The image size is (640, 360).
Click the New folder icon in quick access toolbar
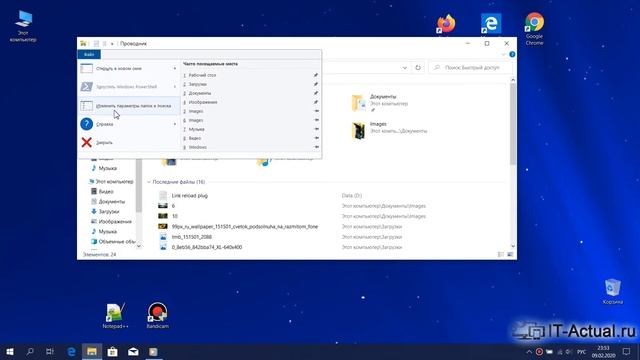(x=104, y=44)
